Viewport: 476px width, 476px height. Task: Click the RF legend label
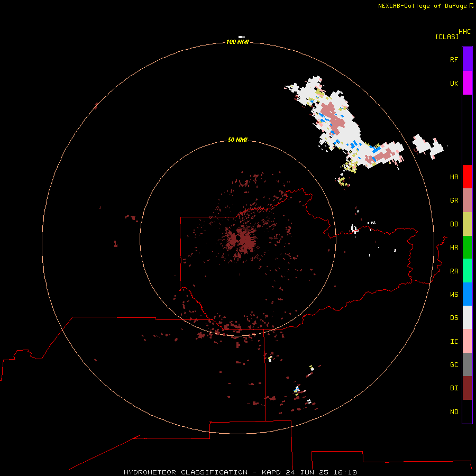coord(454,59)
